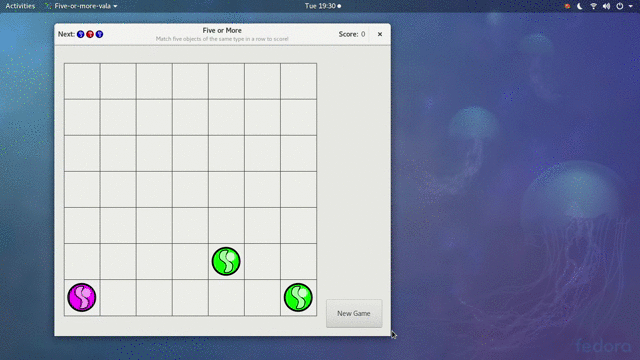The width and height of the screenshot is (640, 360).
Task: Open the Tue 19:30 clock calendar
Action: 322,6
